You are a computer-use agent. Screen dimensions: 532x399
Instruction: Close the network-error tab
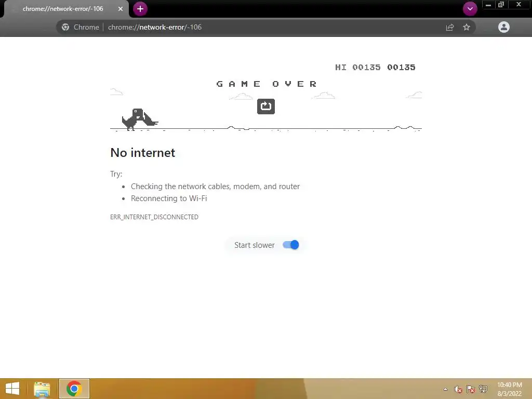tap(121, 9)
